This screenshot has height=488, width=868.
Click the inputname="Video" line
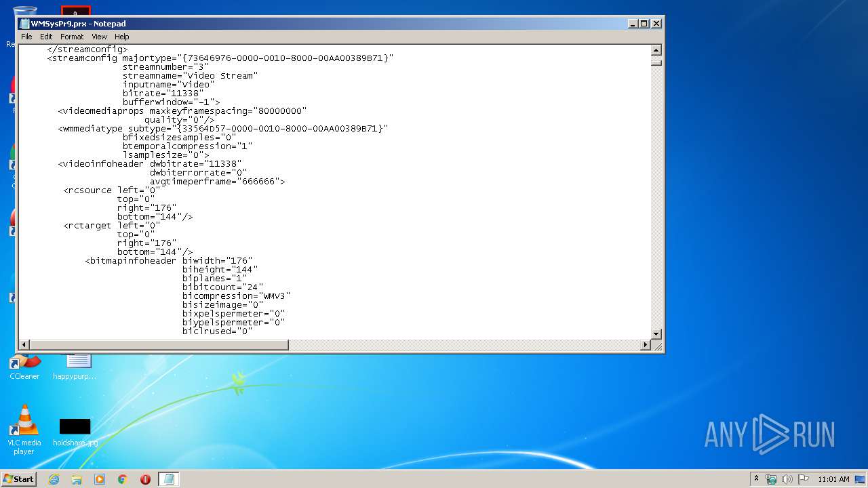pyautogui.click(x=168, y=85)
